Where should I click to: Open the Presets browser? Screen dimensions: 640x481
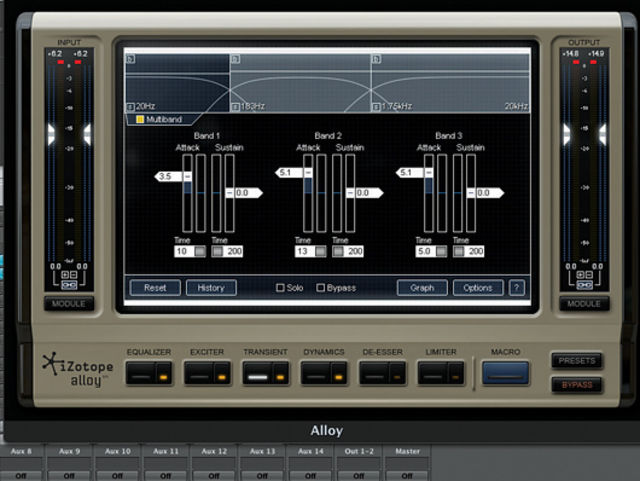tap(577, 361)
